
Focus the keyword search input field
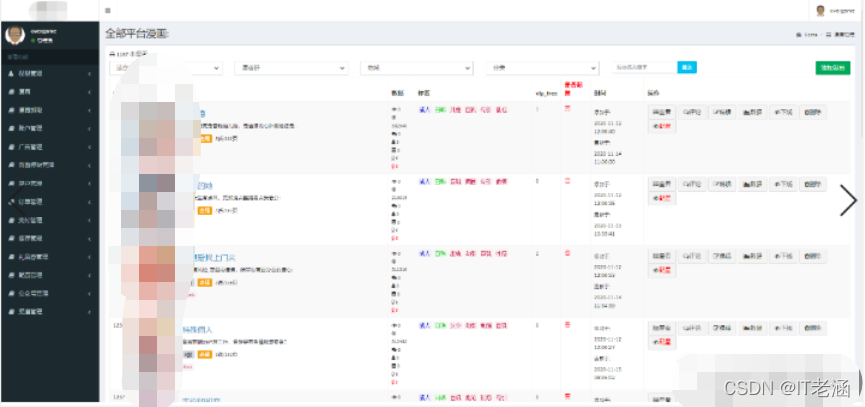[644, 67]
